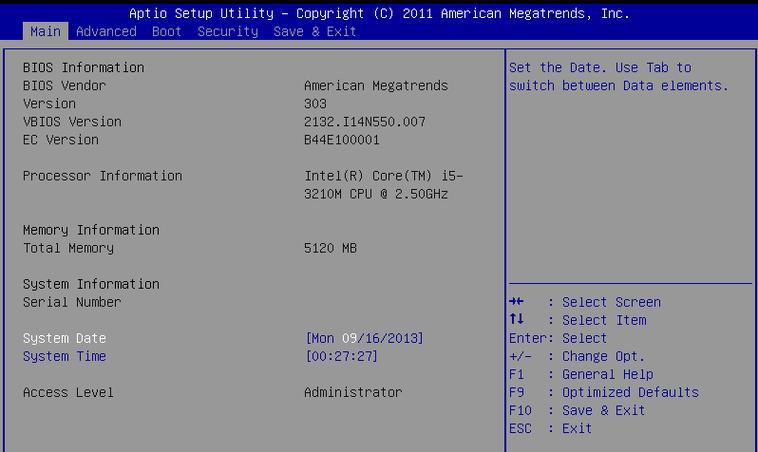Click the Intel(R) Core(TM) i5- text
758x452 pixels.
click(383, 176)
